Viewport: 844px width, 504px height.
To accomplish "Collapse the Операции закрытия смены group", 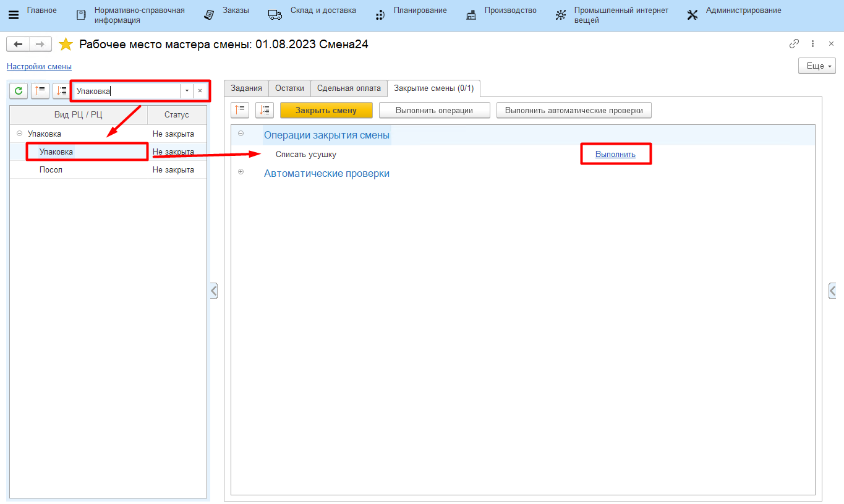I will tap(241, 134).
